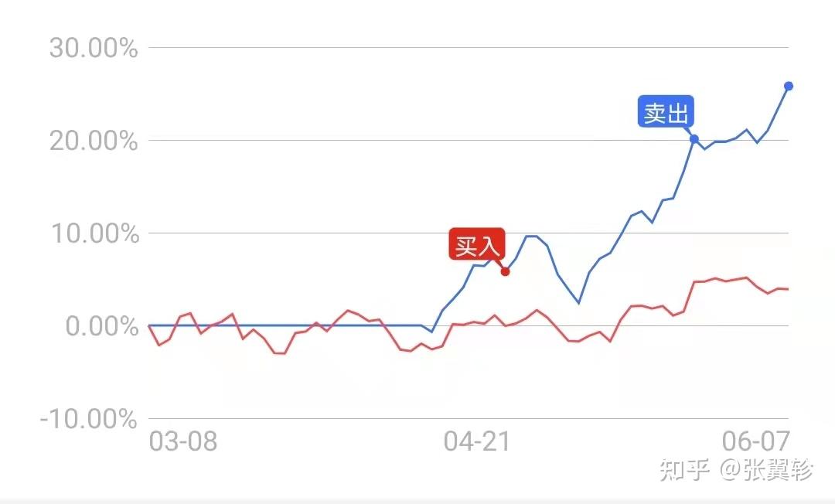This screenshot has height=504, width=835.
Task: Click blue line's trough between buy and sell
Action: point(578,303)
